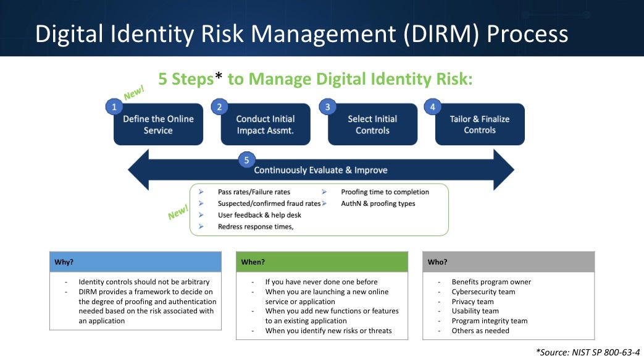Click the NIST SP 800-63-4 source footnote
Image resolution: width=644 pixels, height=361 pixels.
pyautogui.click(x=587, y=352)
